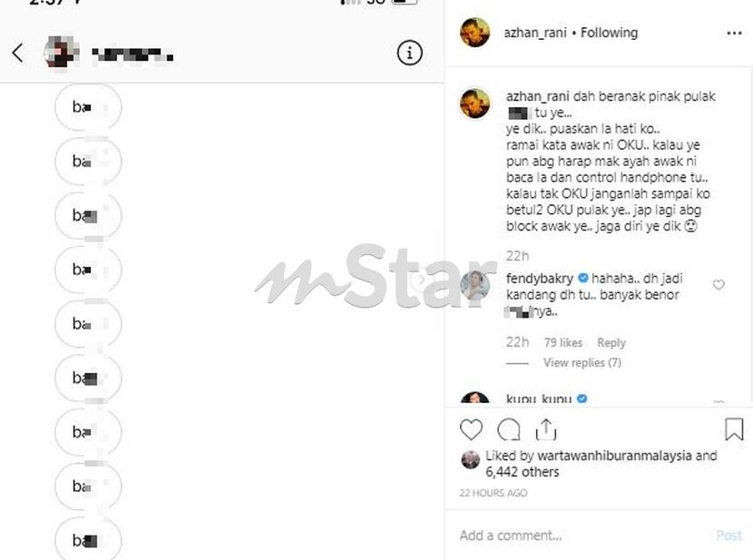Open the three-dot more options menu
The height and width of the screenshot is (560, 753).
tap(734, 34)
